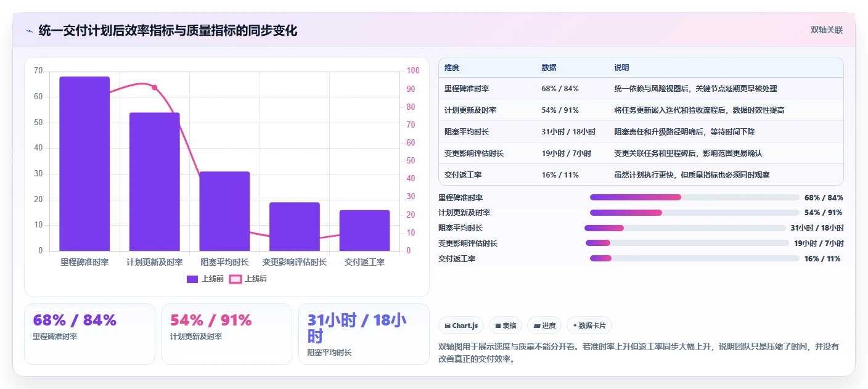
Task: Select the 数据卡片 tag chip
Action: (589, 326)
